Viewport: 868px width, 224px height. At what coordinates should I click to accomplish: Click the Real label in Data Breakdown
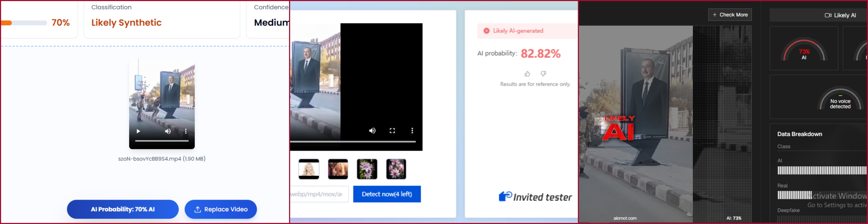[782, 186]
